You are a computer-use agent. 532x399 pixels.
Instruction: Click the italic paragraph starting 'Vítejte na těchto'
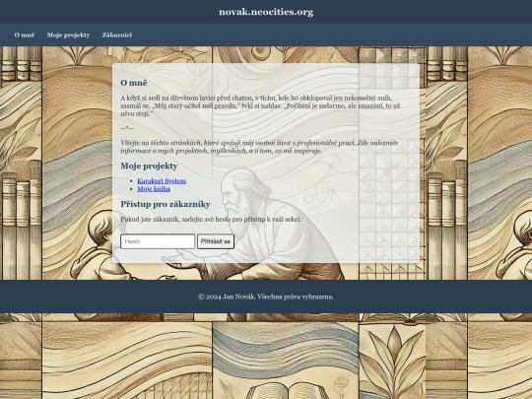(x=259, y=147)
